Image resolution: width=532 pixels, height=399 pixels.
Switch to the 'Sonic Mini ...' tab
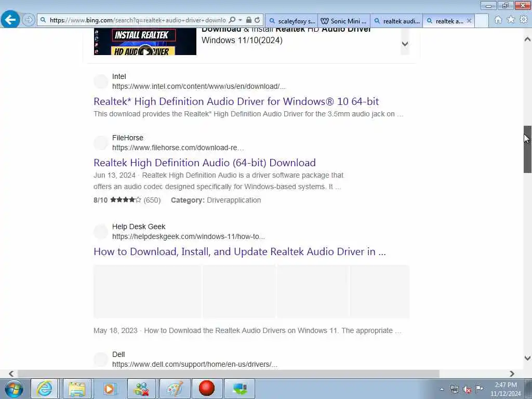pyautogui.click(x=344, y=21)
